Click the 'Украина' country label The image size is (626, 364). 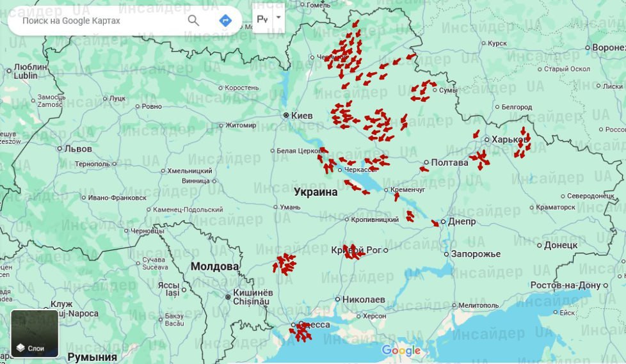pos(316,192)
